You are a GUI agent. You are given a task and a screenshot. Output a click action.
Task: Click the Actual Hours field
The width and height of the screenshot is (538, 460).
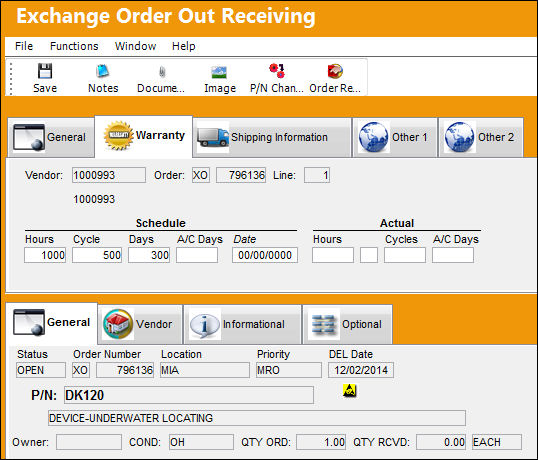pos(333,255)
